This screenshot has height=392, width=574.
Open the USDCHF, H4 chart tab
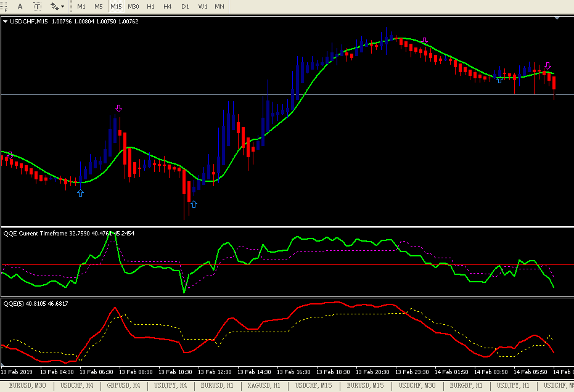point(76,385)
